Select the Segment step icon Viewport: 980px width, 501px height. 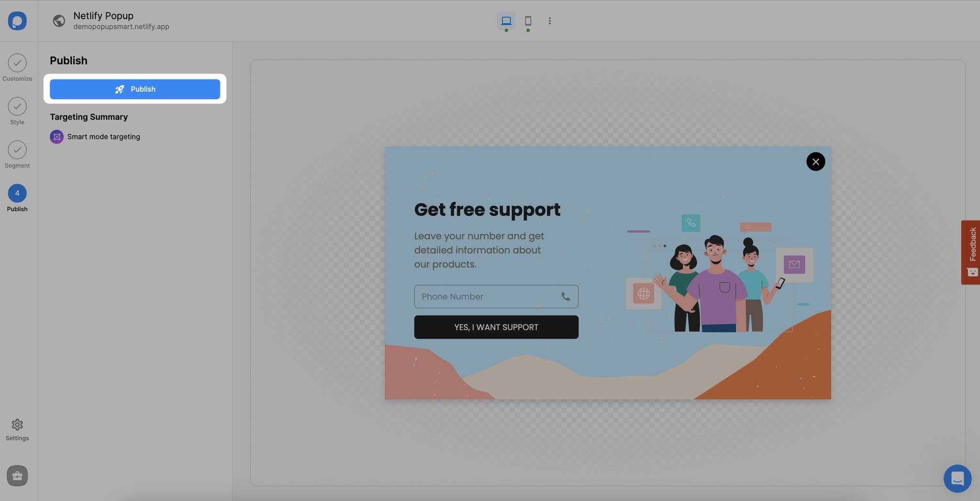click(x=17, y=151)
